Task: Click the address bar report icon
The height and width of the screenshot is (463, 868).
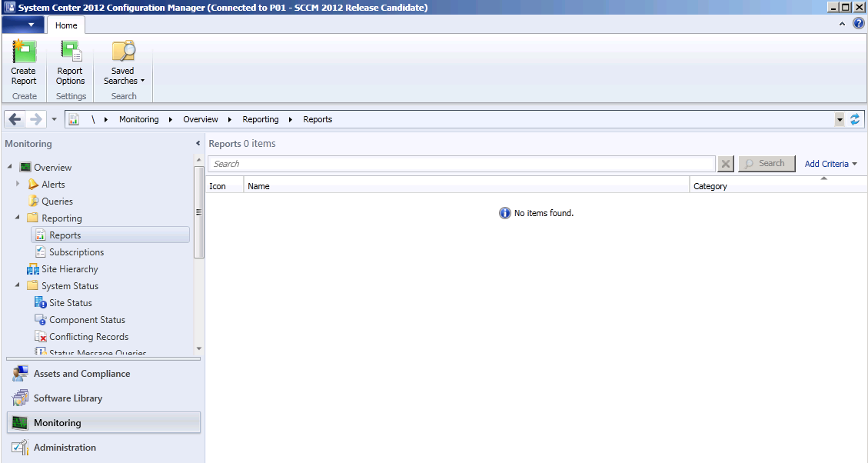Action: coord(74,119)
